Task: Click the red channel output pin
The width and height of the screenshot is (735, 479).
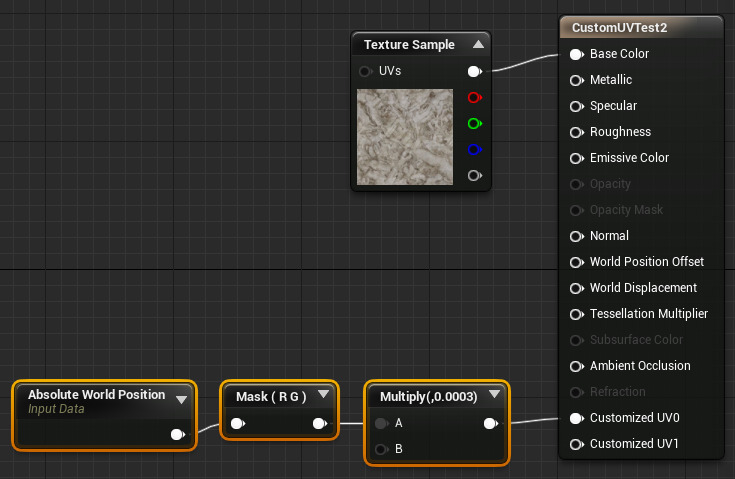Action: (x=474, y=98)
